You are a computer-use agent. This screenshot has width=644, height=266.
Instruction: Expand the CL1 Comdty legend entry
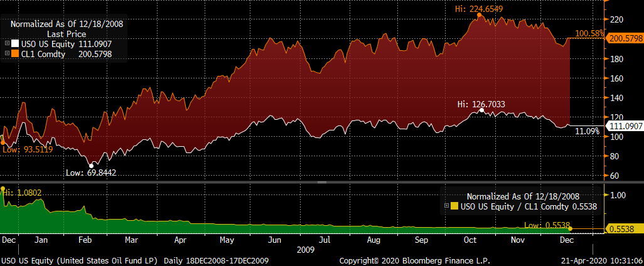point(8,54)
